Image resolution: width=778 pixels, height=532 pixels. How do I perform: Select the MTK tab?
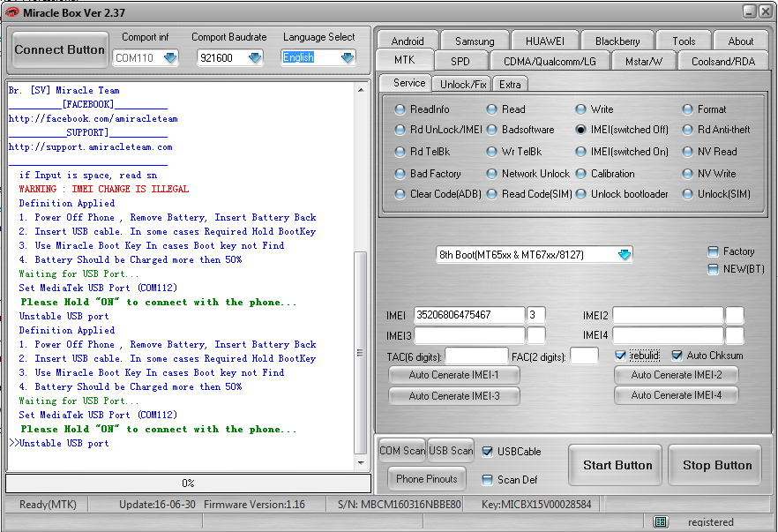pos(404,60)
